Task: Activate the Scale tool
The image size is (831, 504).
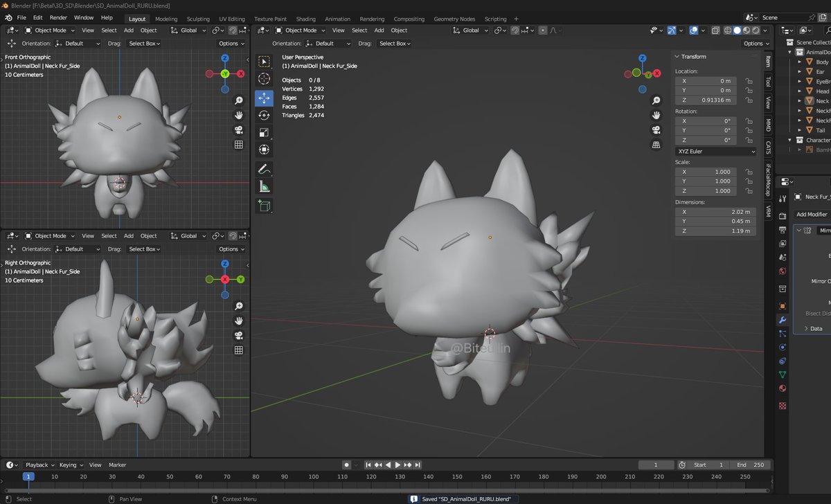Action: point(264,132)
